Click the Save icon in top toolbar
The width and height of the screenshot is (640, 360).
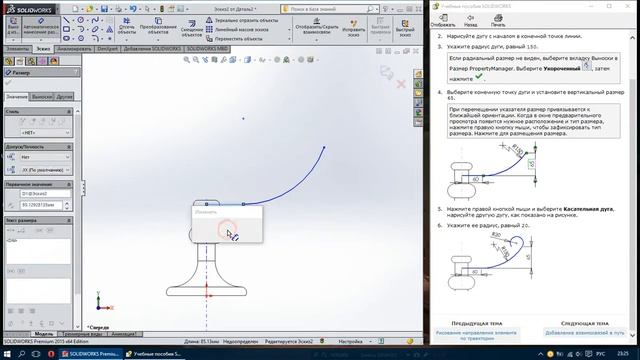point(104,9)
